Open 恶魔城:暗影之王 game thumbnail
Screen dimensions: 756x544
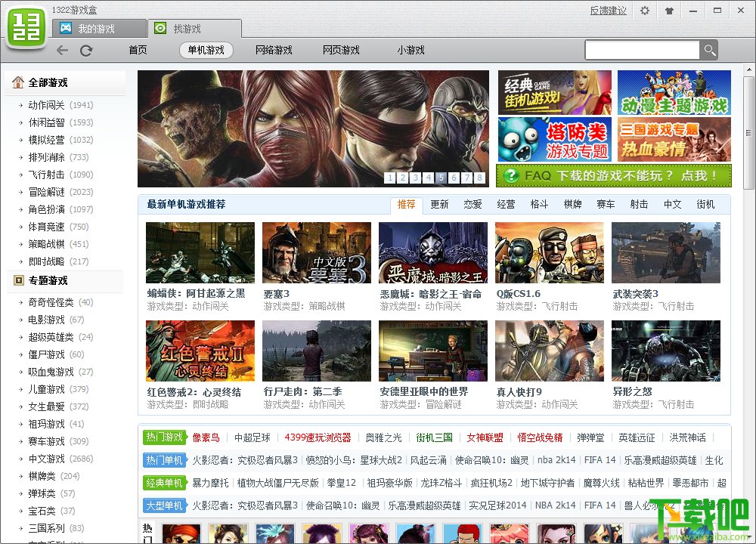tap(433, 252)
